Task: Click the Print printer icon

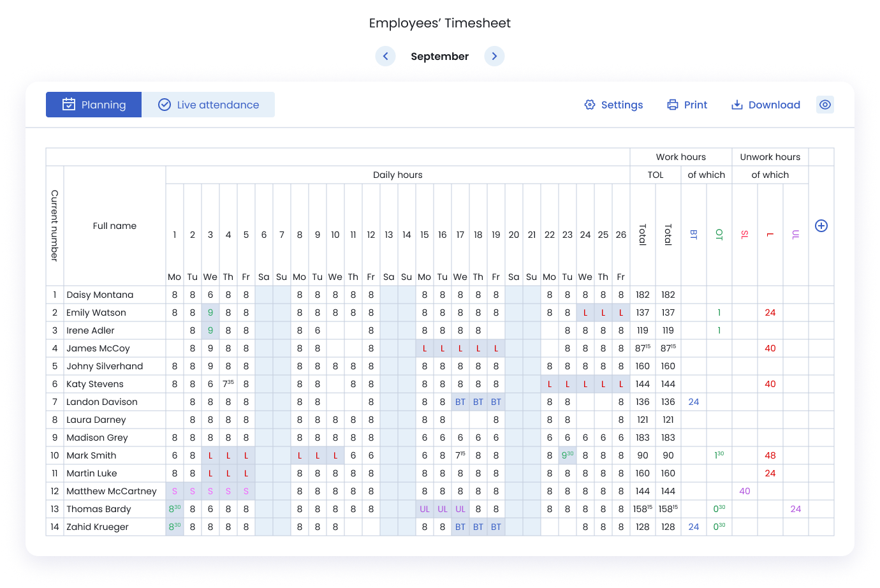Action: click(x=673, y=105)
